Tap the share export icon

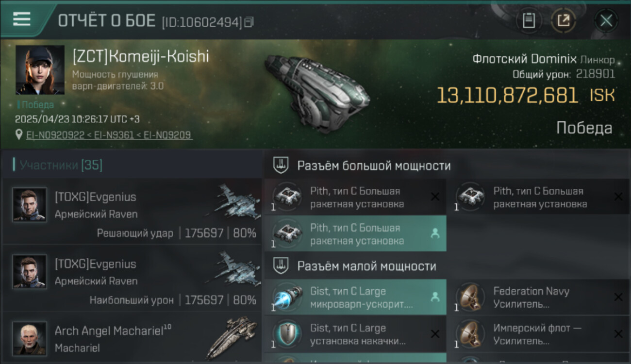[564, 21]
